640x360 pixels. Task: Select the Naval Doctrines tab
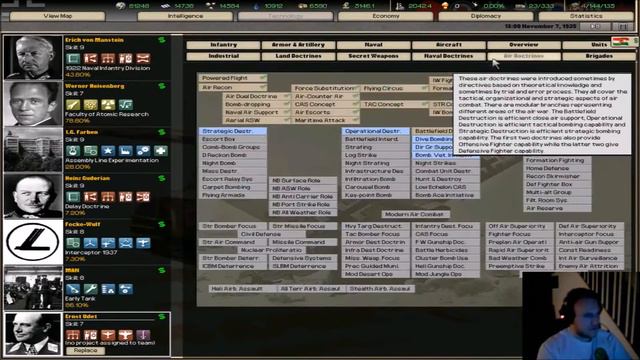[x=449, y=56]
